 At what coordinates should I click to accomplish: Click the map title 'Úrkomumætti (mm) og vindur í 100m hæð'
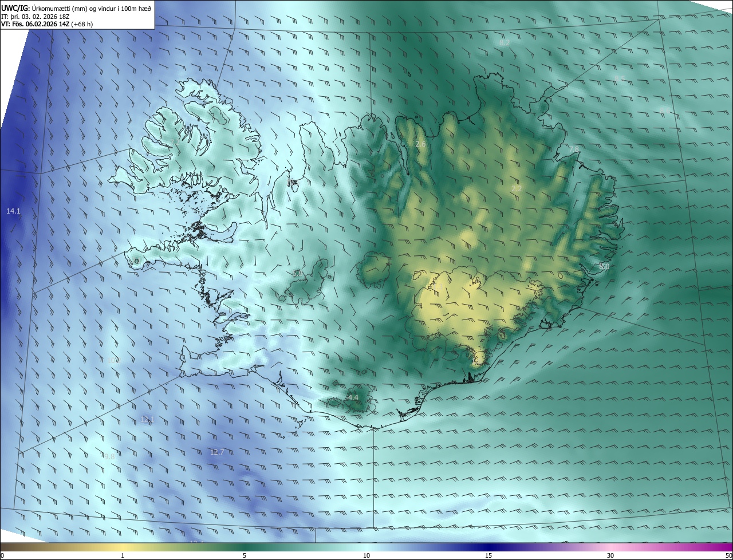coord(92,8)
